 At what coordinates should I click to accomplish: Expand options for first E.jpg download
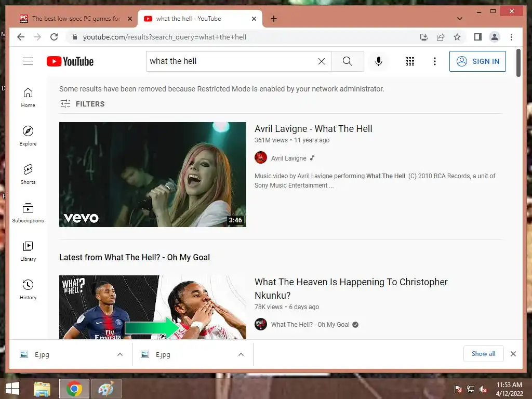(x=120, y=354)
